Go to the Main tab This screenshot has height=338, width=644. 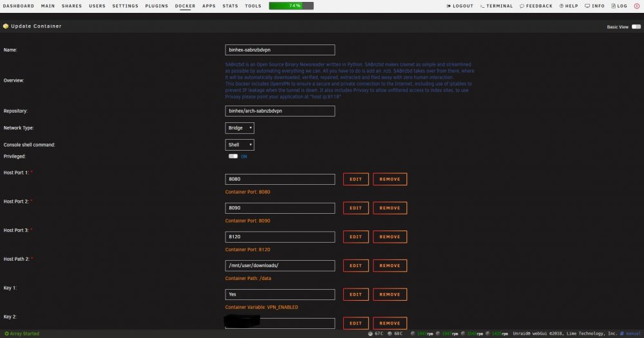(48, 6)
